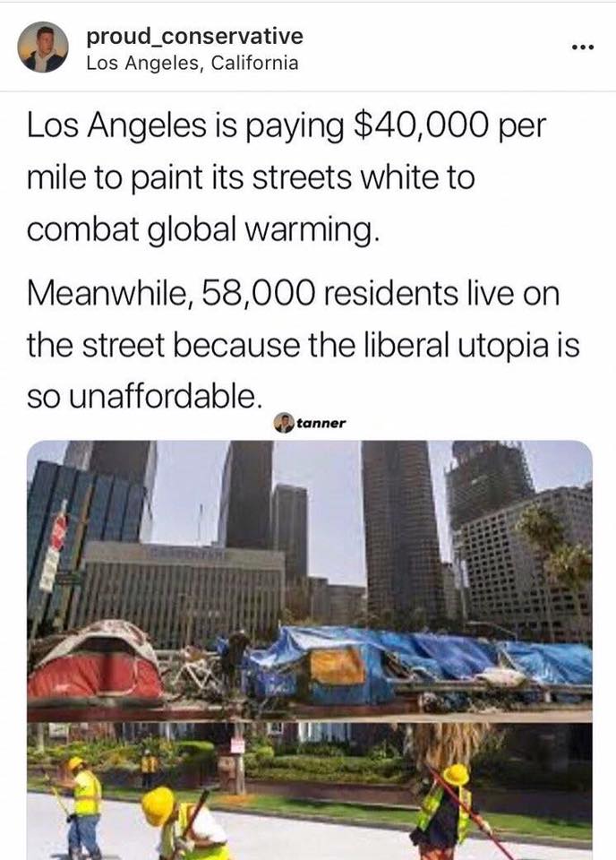Click the tall cylindrical dark skyscraper
The image size is (616, 860).
[402, 527]
